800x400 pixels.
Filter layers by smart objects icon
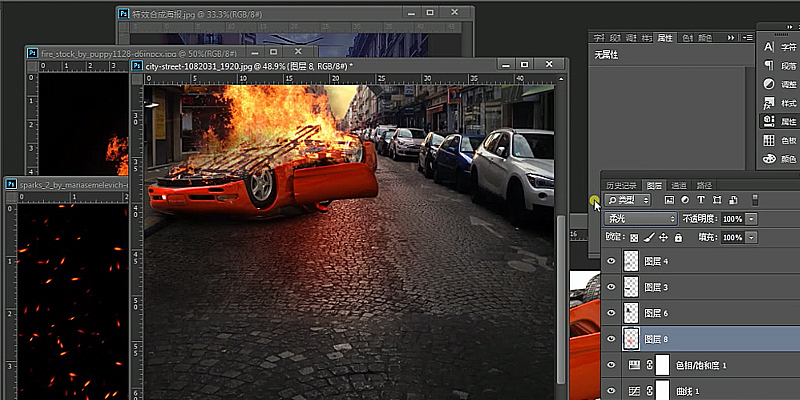[733, 200]
